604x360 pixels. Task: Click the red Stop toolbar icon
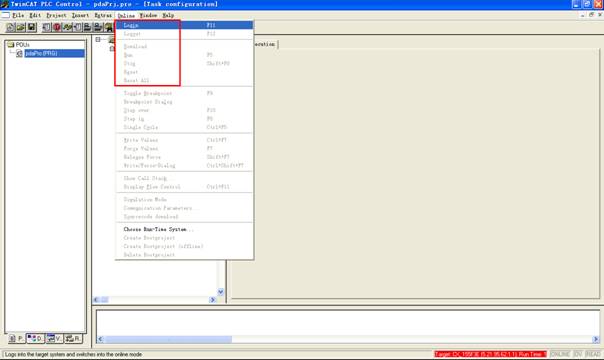(x=57, y=27)
